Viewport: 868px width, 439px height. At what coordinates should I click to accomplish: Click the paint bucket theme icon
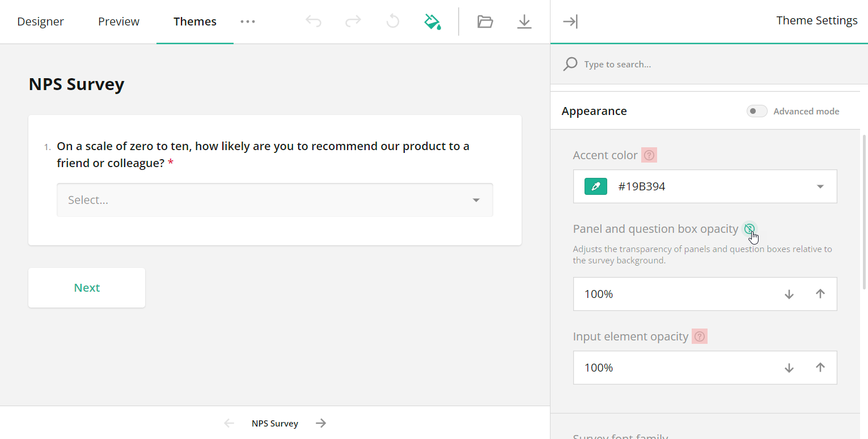coord(433,22)
